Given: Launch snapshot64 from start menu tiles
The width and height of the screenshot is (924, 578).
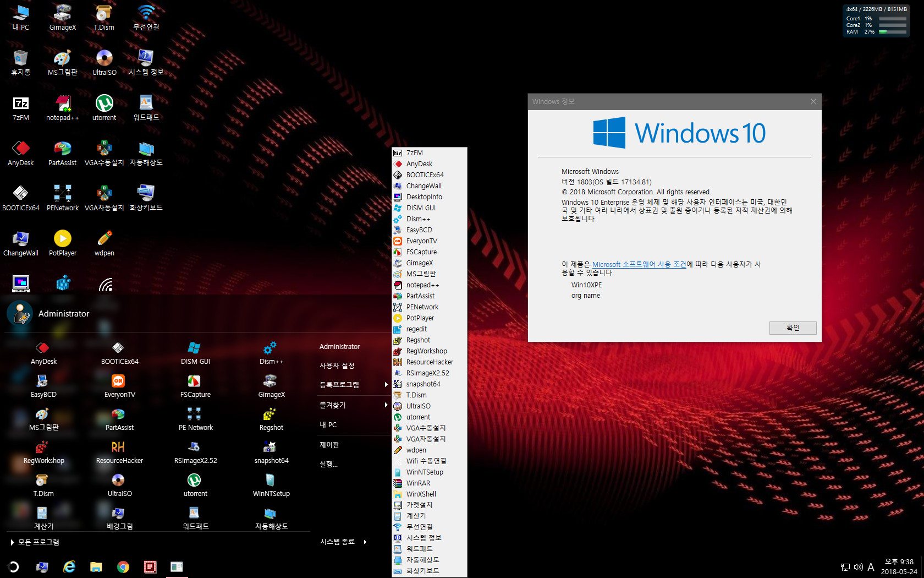Looking at the screenshot, I should pyautogui.click(x=271, y=452).
